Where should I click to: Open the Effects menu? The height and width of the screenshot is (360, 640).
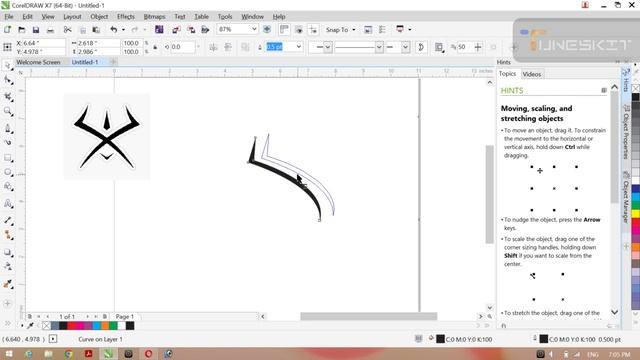click(126, 17)
